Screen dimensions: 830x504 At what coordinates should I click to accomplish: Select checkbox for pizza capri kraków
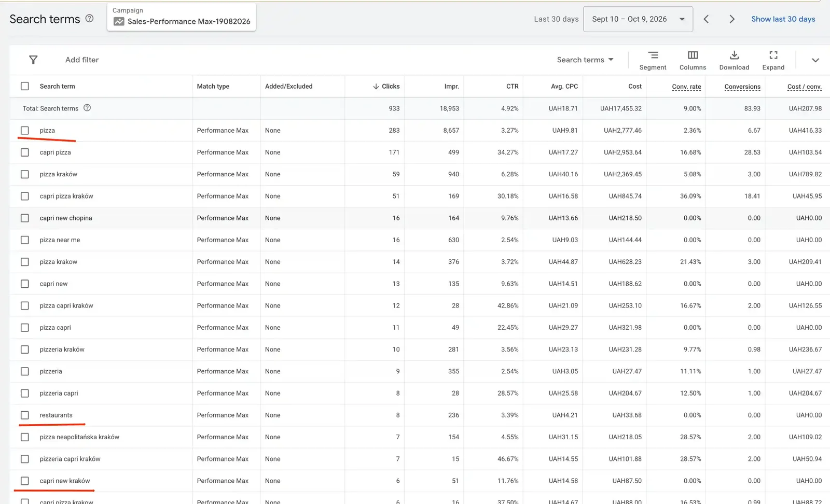point(25,306)
